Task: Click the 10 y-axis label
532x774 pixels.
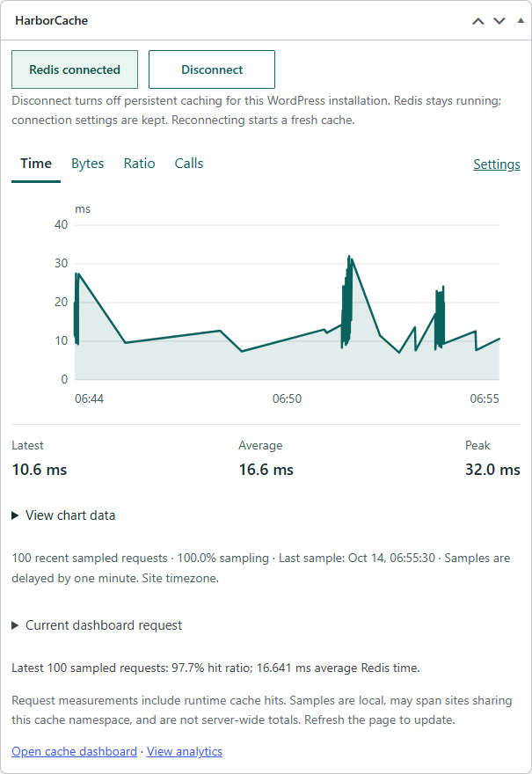Action: pyautogui.click(x=62, y=340)
